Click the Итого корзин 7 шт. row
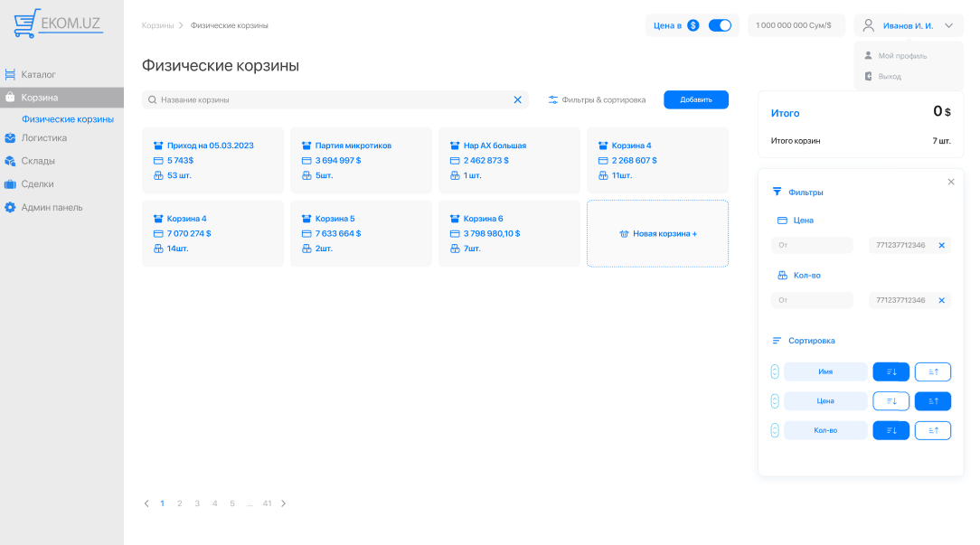The width and height of the screenshot is (980, 545). tap(861, 141)
